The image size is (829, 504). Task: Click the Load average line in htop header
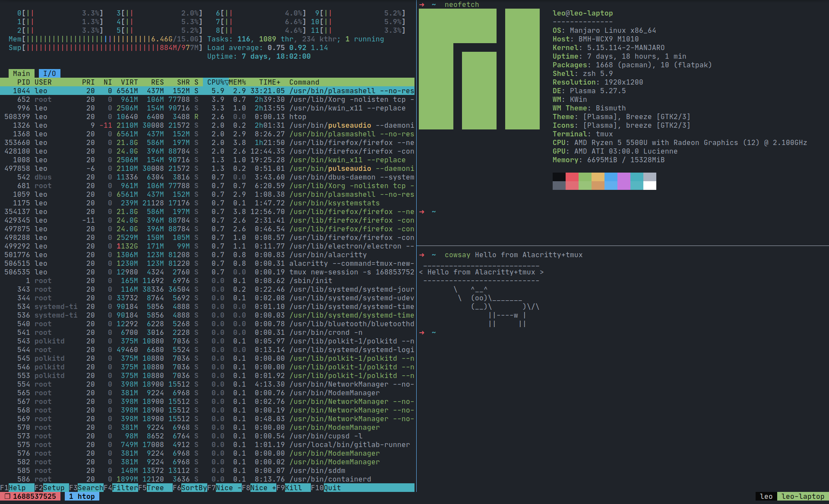tap(268, 47)
